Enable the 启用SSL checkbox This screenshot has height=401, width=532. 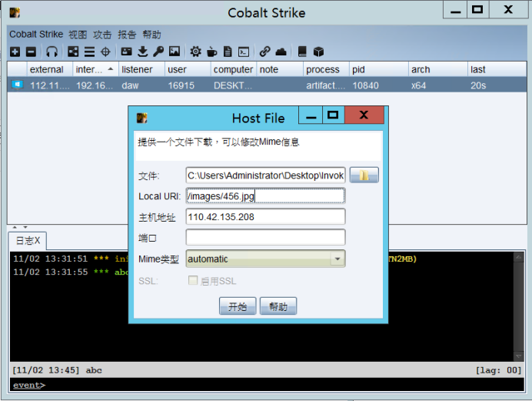pyautogui.click(x=193, y=280)
